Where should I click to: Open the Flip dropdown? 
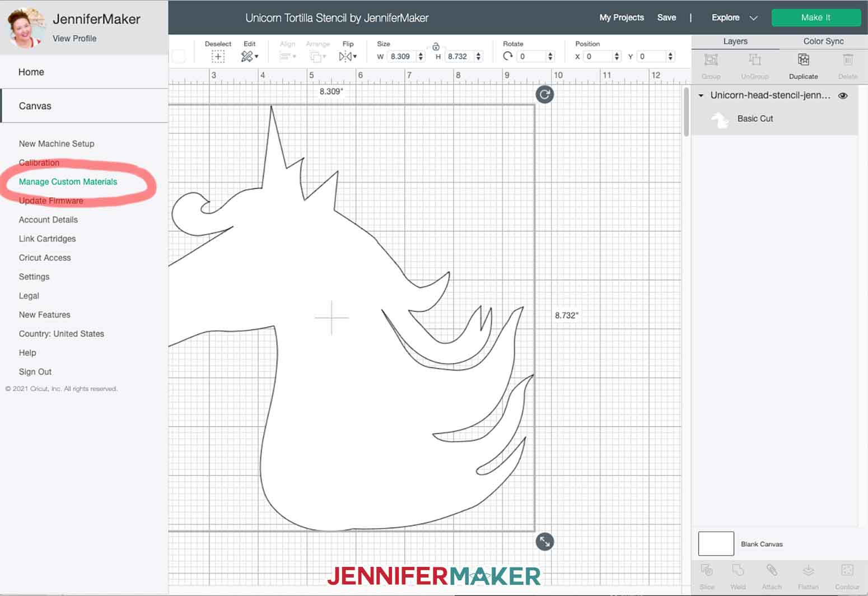click(x=348, y=56)
